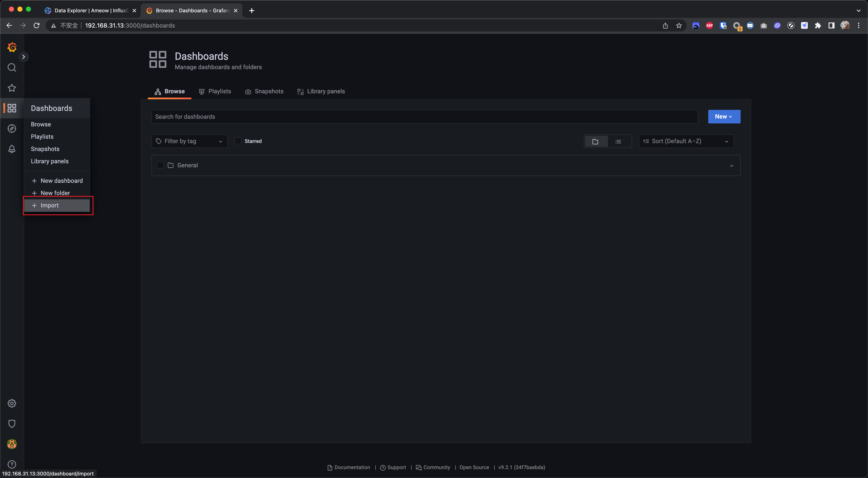Open the Sort (Default A–Z) dropdown
This screenshot has height=478, width=868.
(686, 141)
